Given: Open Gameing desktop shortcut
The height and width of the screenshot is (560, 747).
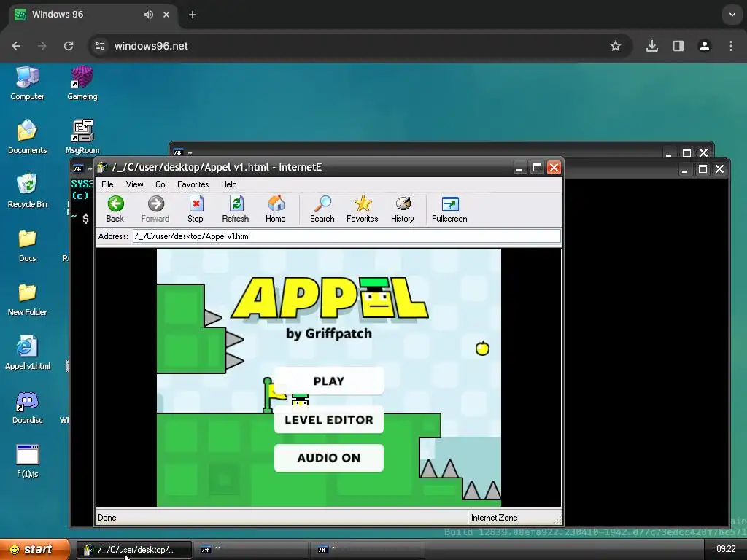Looking at the screenshot, I should [82, 83].
